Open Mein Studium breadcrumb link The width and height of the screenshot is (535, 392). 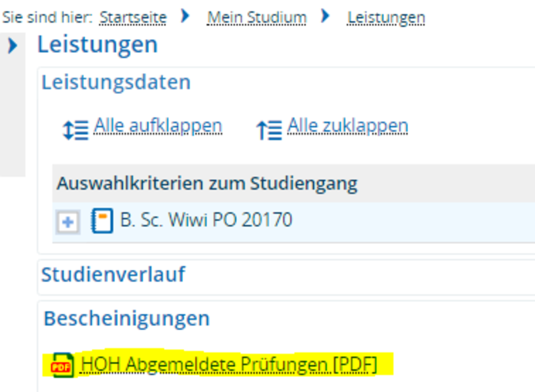pos(257,18)
